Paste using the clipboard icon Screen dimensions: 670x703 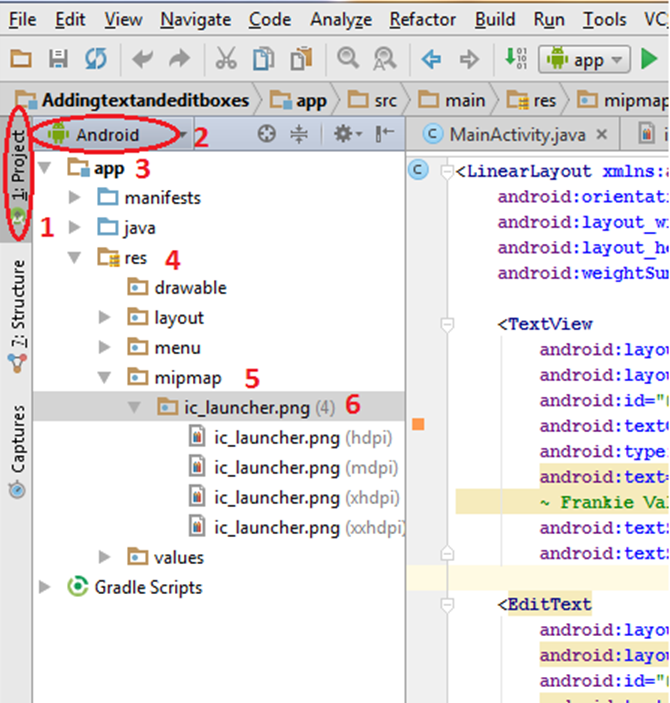point(301,59)
